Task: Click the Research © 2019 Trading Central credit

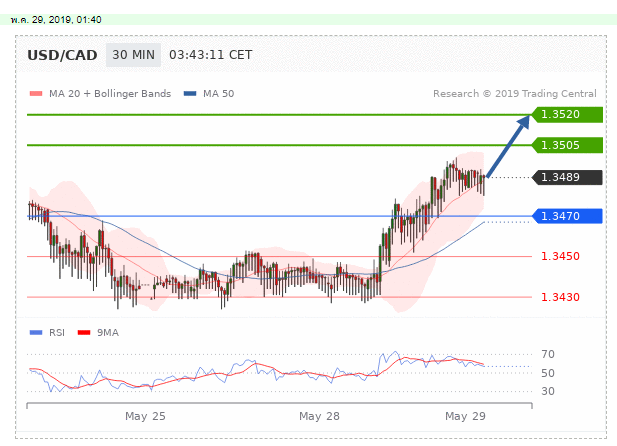Action: point(515,94)
